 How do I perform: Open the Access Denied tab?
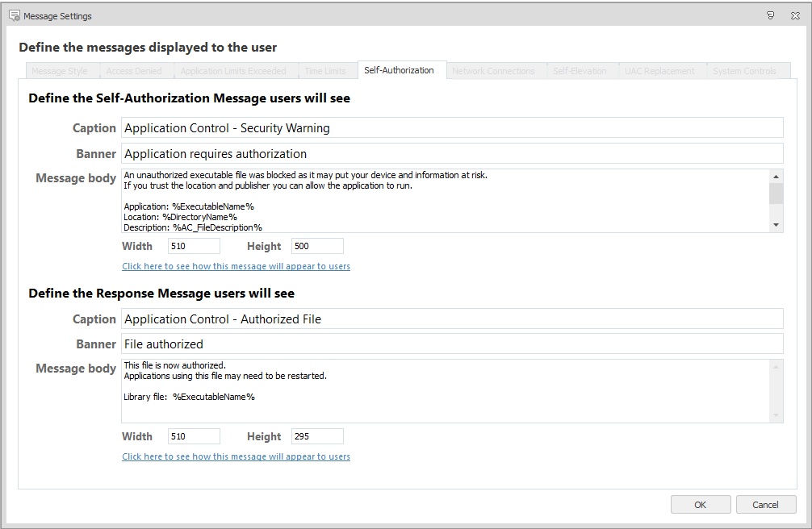click(x=134, y=71)
